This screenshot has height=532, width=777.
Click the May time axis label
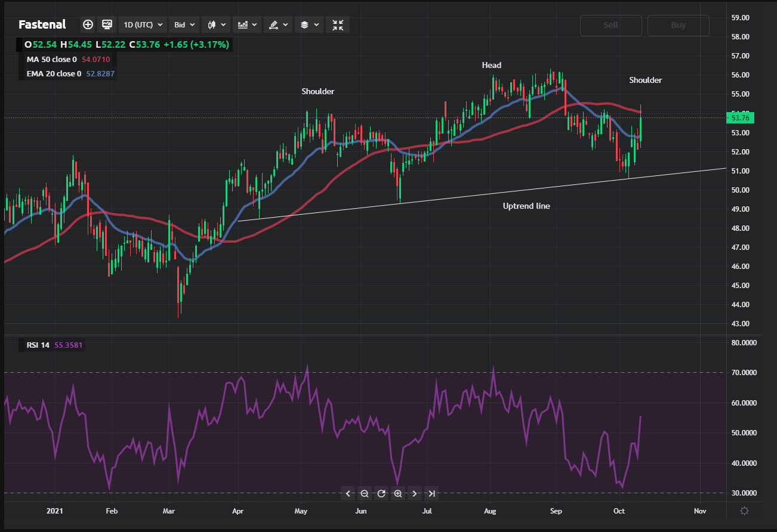301,511
